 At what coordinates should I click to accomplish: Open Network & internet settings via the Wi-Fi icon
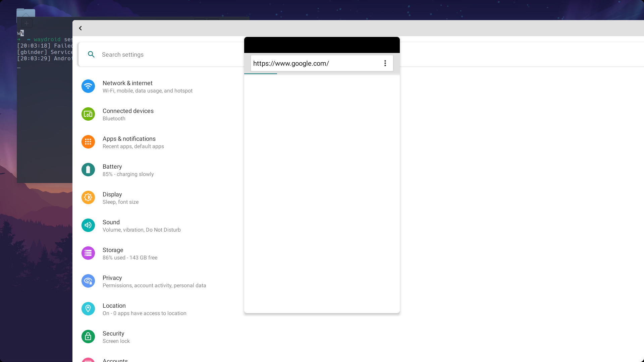pos(88,86)
